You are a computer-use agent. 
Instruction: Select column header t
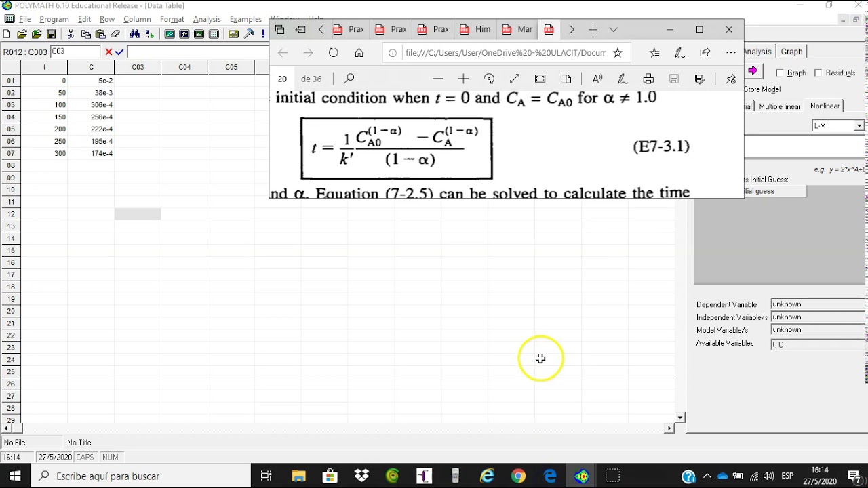44,67
